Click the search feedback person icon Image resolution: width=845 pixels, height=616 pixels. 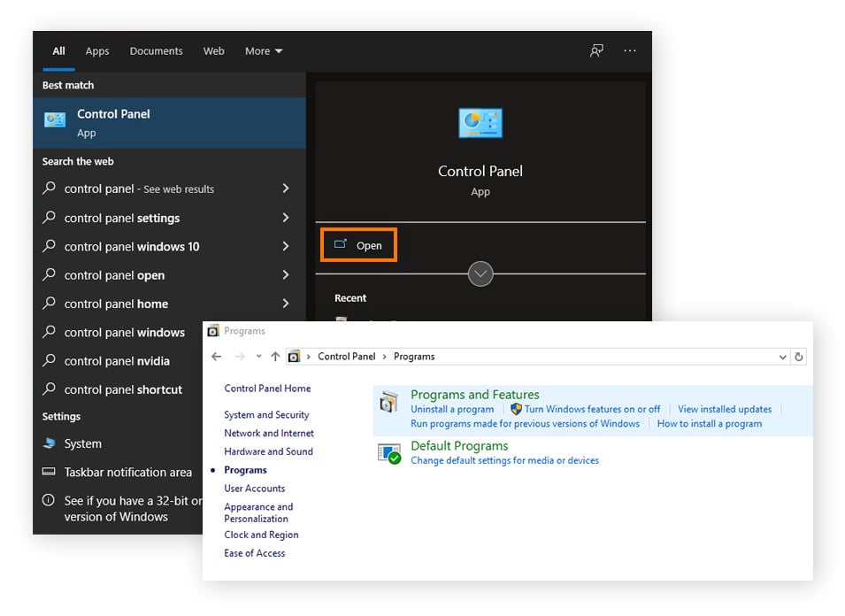click(x=596, y=51)
